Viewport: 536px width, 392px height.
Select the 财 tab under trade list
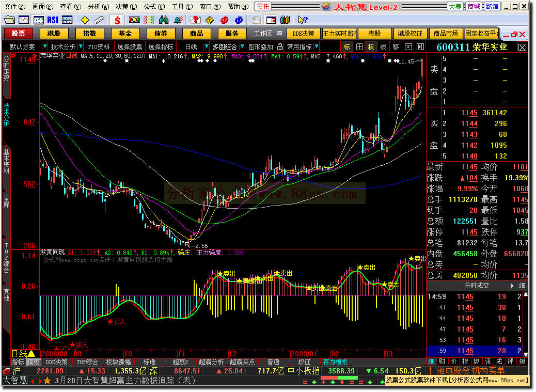coord(443,362)
